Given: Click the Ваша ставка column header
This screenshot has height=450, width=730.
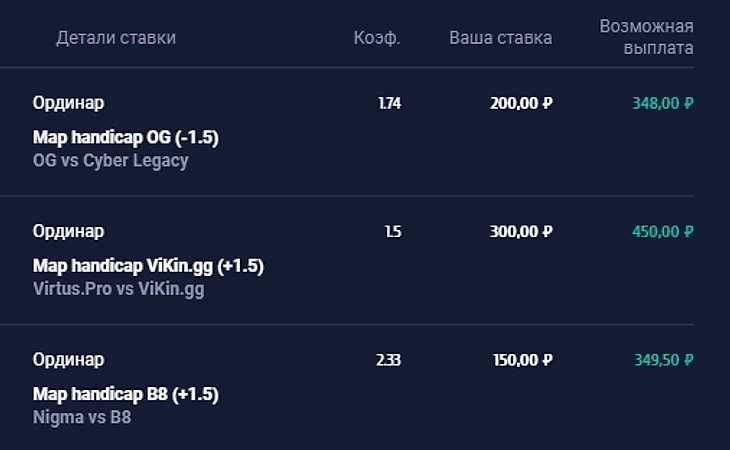Looking at the screenshot, I should [x=500, y=38].
